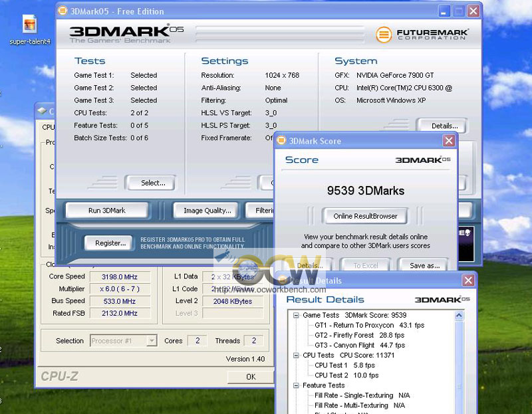
Task: Click OS value Microsoft Windows XP
Action: 391,100
